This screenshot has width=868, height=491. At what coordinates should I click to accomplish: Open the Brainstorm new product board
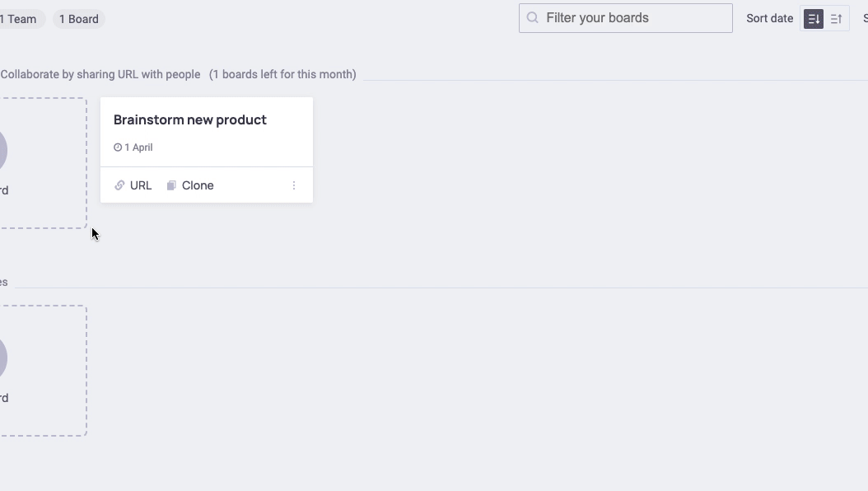click(x=190, y=120)
